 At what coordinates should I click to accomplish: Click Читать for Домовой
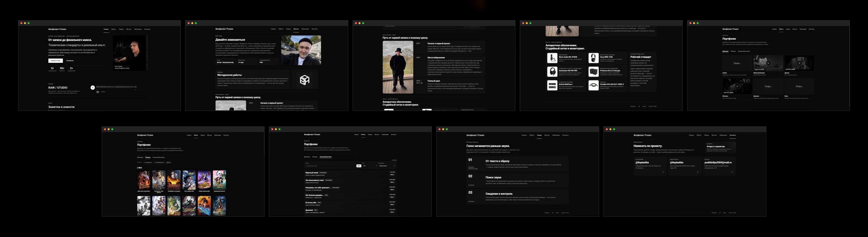tap(392, 212)
